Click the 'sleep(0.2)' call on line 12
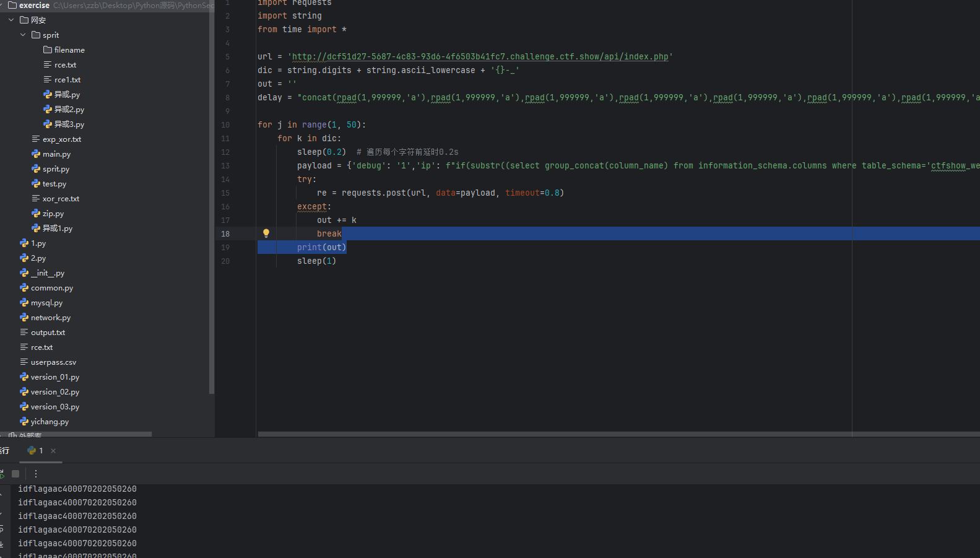This screenshot has width=980, height=558. point(321,152)
